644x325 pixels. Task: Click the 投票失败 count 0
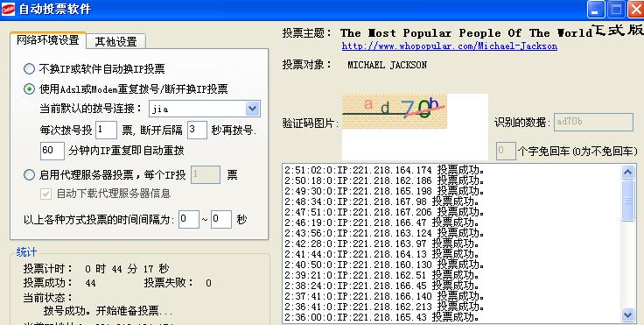208,283
